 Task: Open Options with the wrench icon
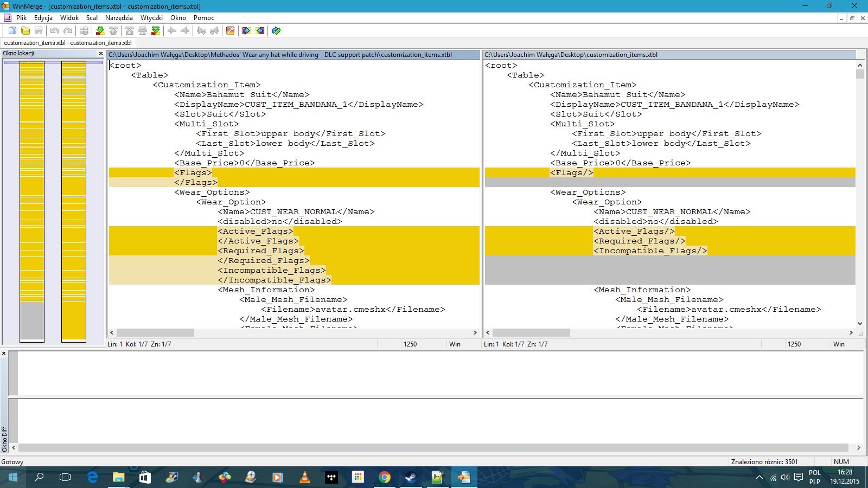coord(231,31)
